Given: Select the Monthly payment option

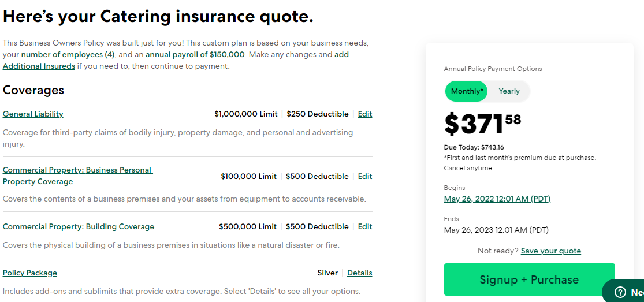Looking at the screenshot, I should (x=467, y=91).
